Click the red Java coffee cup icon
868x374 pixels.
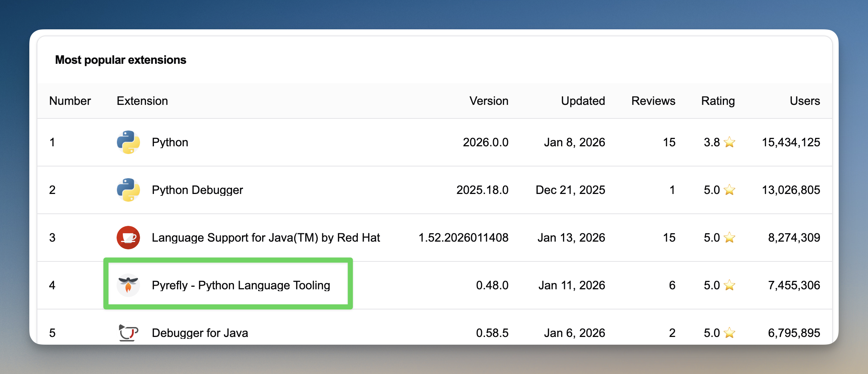point(128,238)
